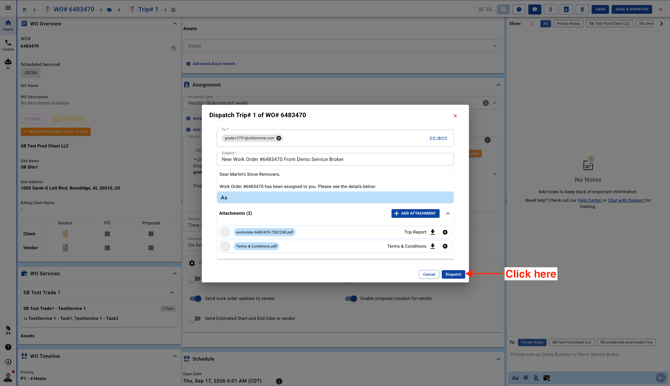
Task: Click the Subject input field
Action: pos(335,159)
